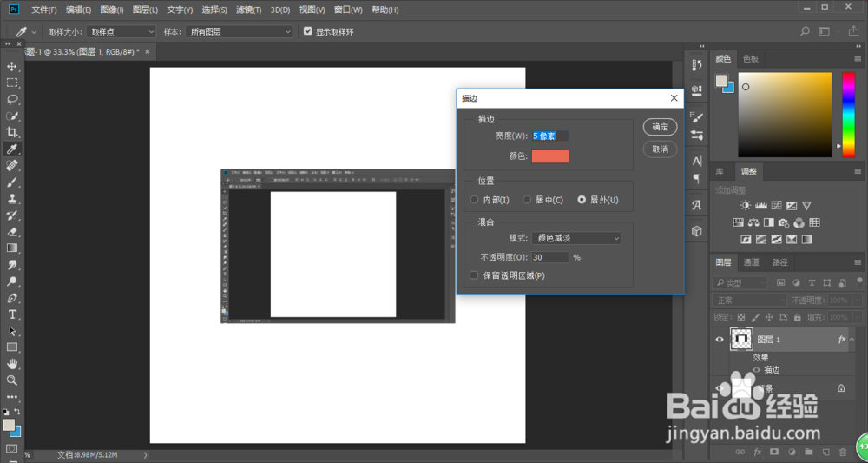The width and height of the screenshot is (868, 463).
Task: Open the layer filter 类型 dropdown
Action: tap(740, 282)
